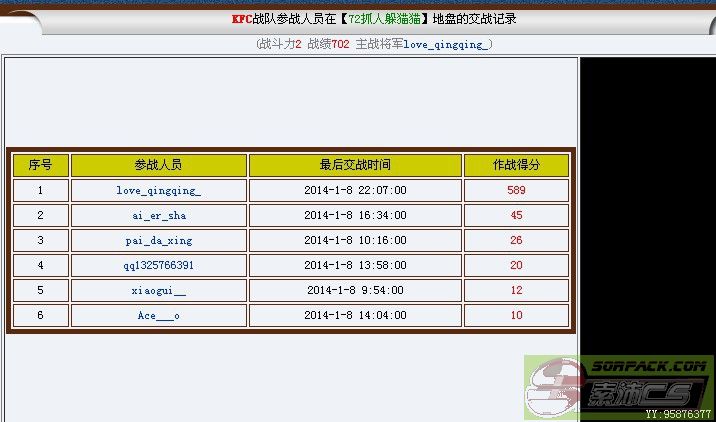Click the row number 6 cell
The width and height of the screenshot is (716, 422).
(x=40, y=315)
